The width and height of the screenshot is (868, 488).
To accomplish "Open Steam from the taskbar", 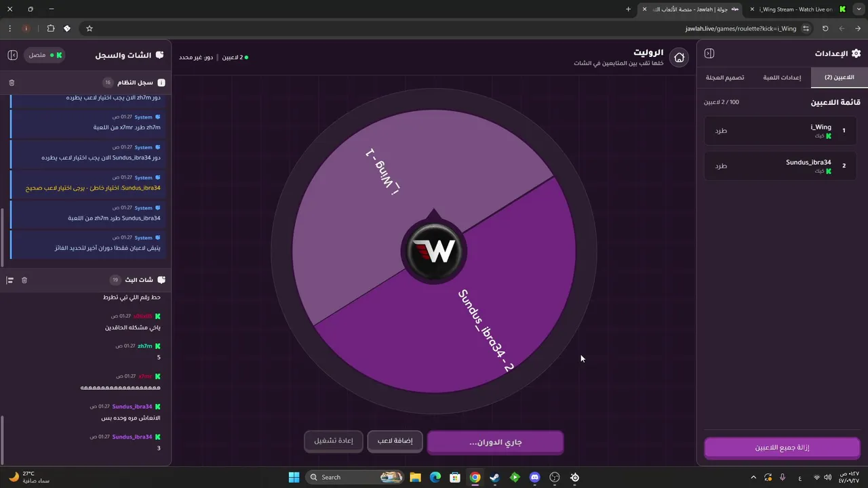I will 495,477.
